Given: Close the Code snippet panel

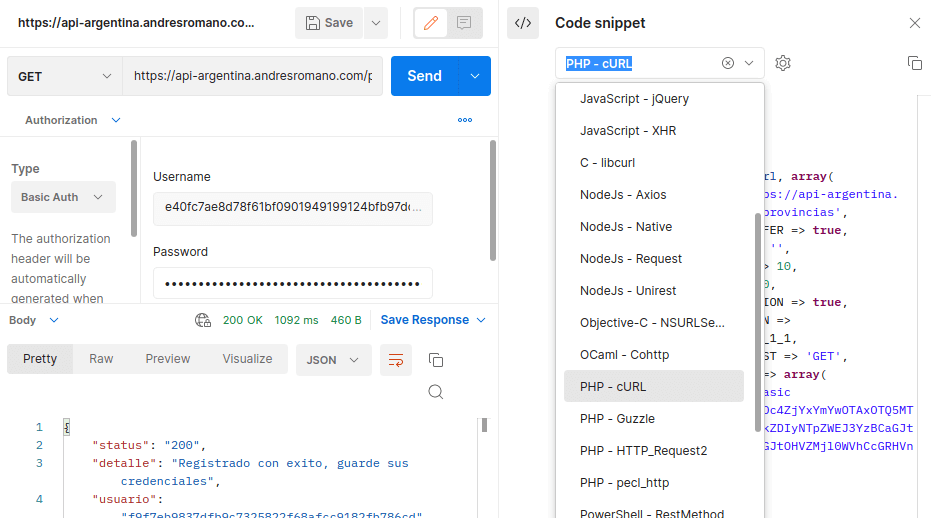Looking at the screenshot, I should tap(914, 23).
